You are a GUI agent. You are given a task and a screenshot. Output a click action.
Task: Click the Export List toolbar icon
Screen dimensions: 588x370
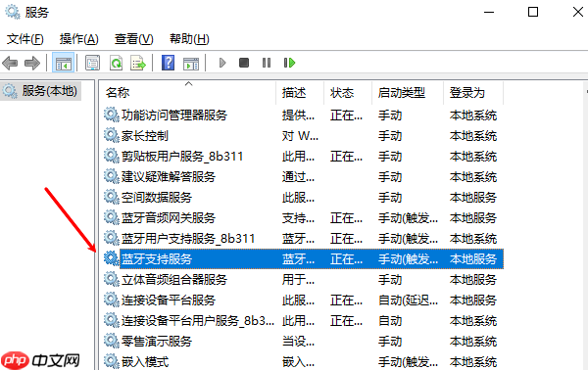point(138,63)
